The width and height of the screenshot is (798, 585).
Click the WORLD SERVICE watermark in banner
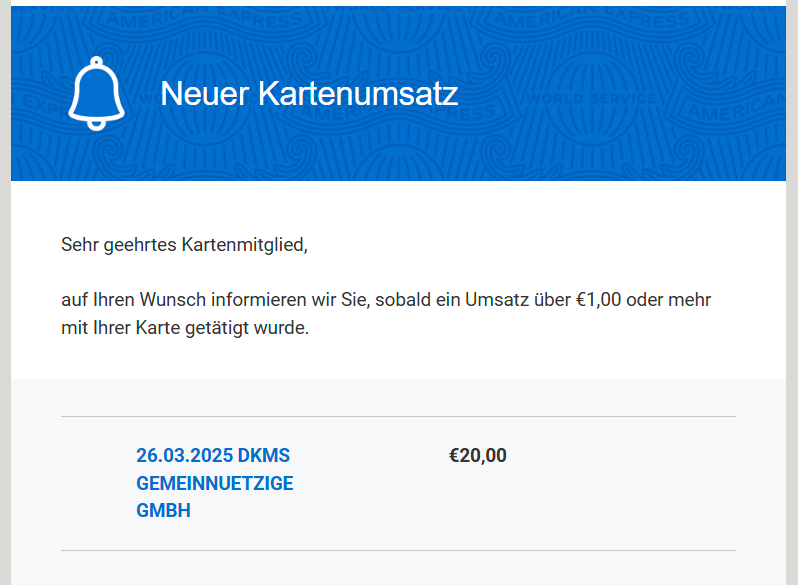(x=590, y=99)
